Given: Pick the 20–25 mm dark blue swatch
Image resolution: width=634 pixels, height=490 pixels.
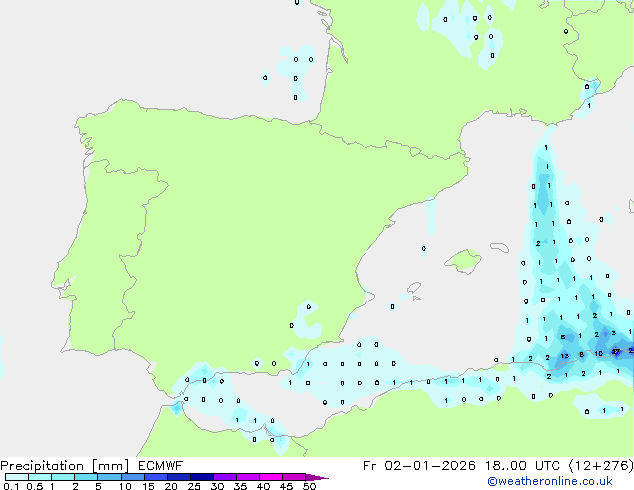Looking at the screenshot, I should coord(179,477).
